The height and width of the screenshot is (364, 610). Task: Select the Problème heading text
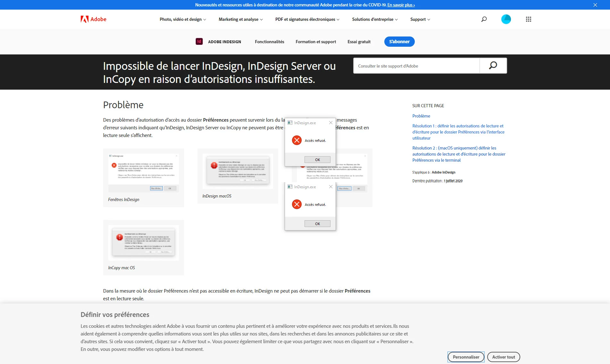pyautogui.click(x=123, y=105)
